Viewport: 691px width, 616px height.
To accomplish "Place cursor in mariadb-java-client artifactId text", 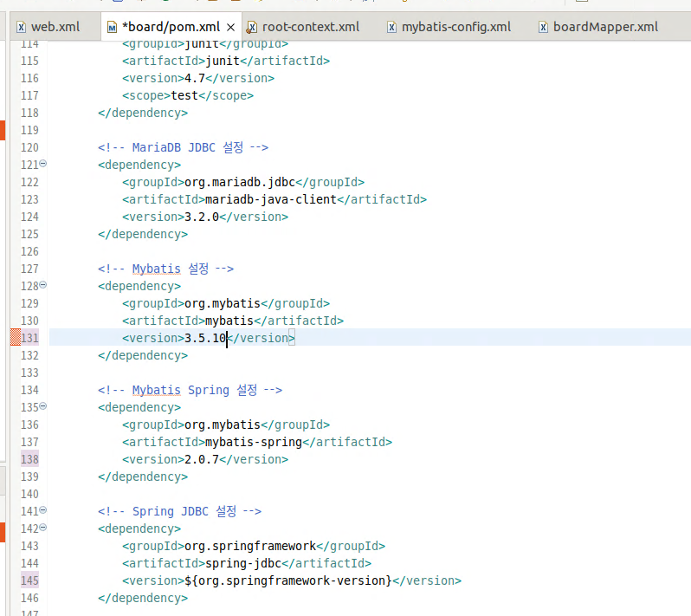I will tap(271, 200).
